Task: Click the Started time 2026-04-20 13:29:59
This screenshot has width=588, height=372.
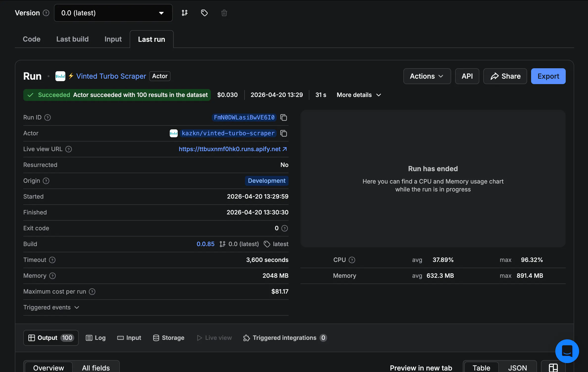Action: click(x=258, y=197)
